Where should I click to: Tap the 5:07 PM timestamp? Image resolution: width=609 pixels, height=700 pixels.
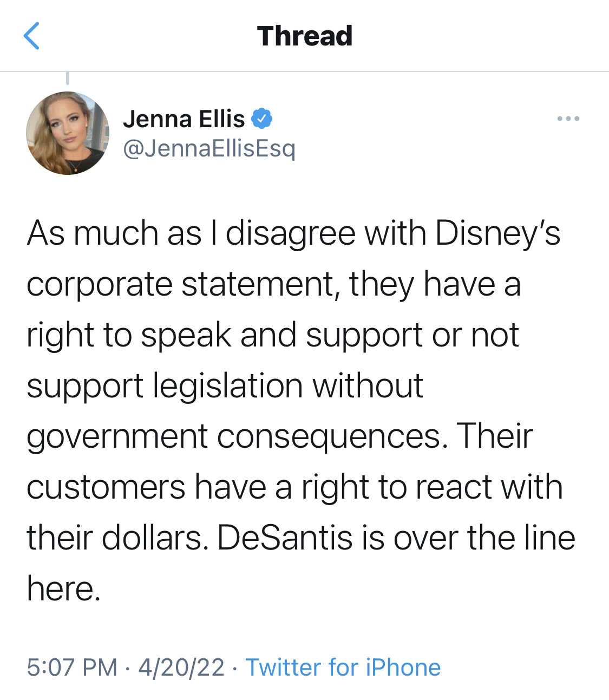coord(72,667)
